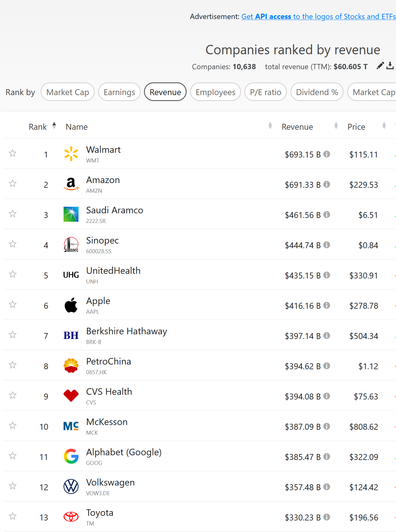The image size is (396, 532).
Task: Sort table using Price column arrows
Action: click(x=384, y=126)
